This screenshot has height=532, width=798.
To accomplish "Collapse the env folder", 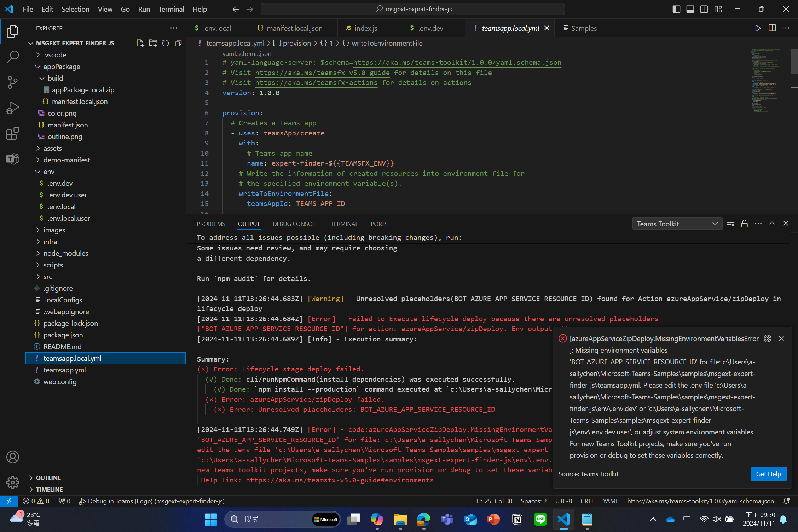I will (x=105, y=172).
